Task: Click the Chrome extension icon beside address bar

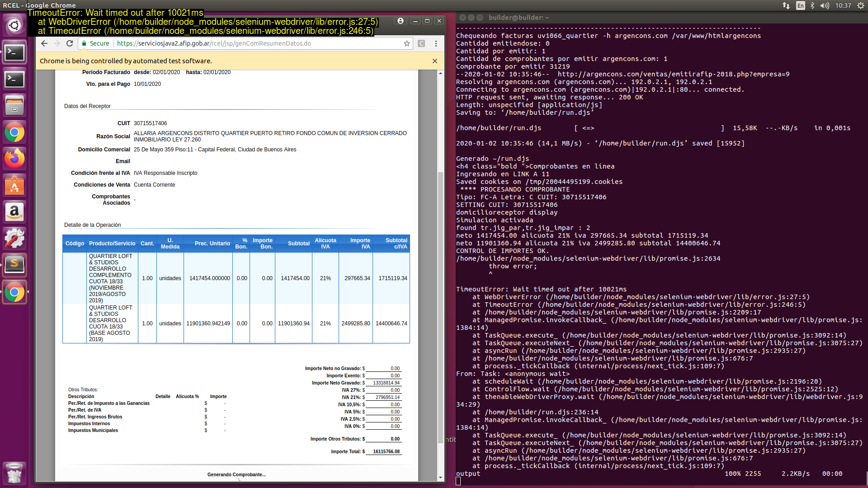Action: [x=421, y=43]
